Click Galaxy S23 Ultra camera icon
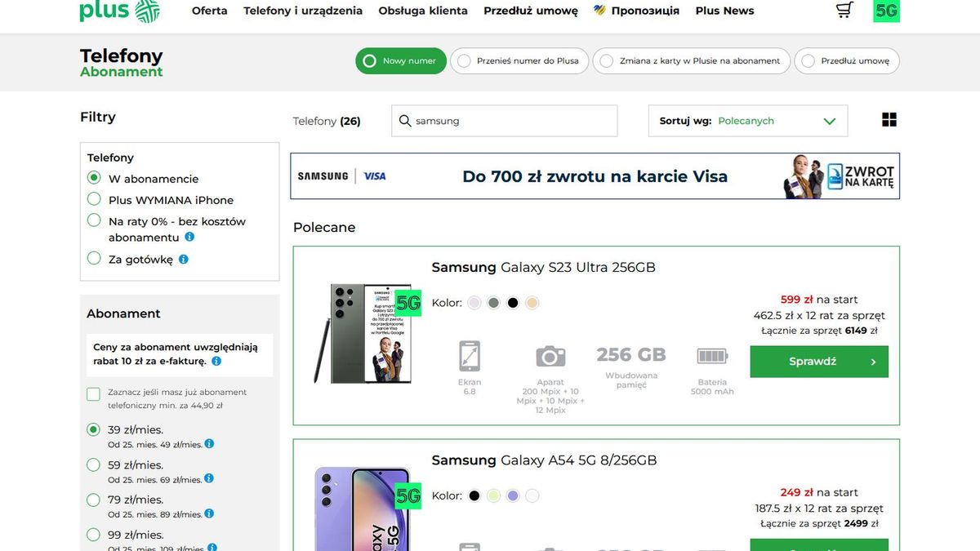Screen dimensions: 980x551 [x=550, y=356]
